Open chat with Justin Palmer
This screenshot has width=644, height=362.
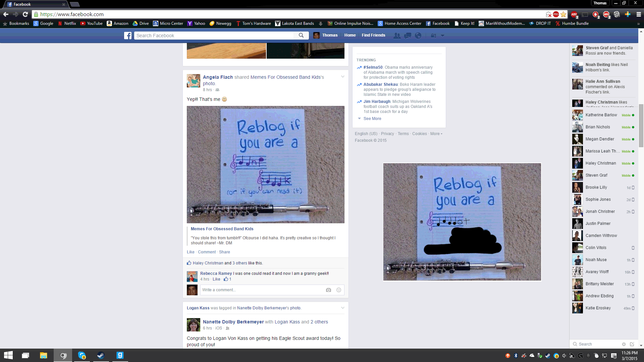coord(603,224)
